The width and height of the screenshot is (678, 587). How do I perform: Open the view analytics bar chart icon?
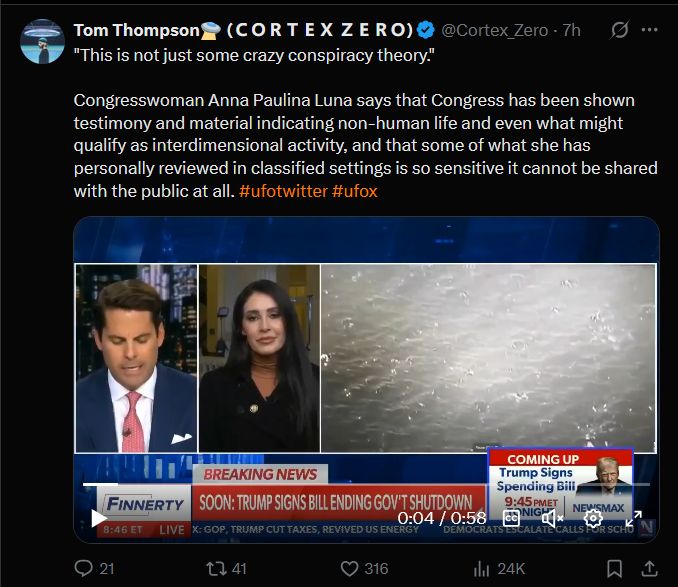point(481,569)
